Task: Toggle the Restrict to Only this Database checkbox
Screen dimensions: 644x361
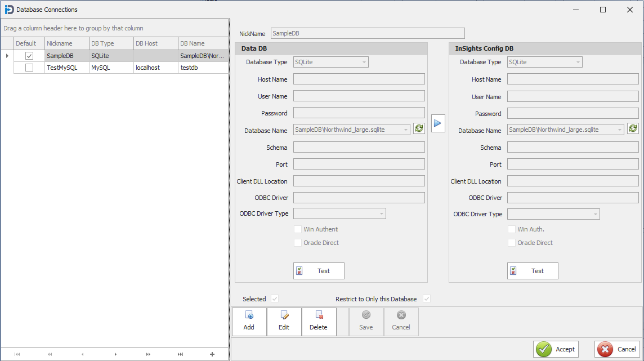Action: pyautogui.click(x=427, y=299)
